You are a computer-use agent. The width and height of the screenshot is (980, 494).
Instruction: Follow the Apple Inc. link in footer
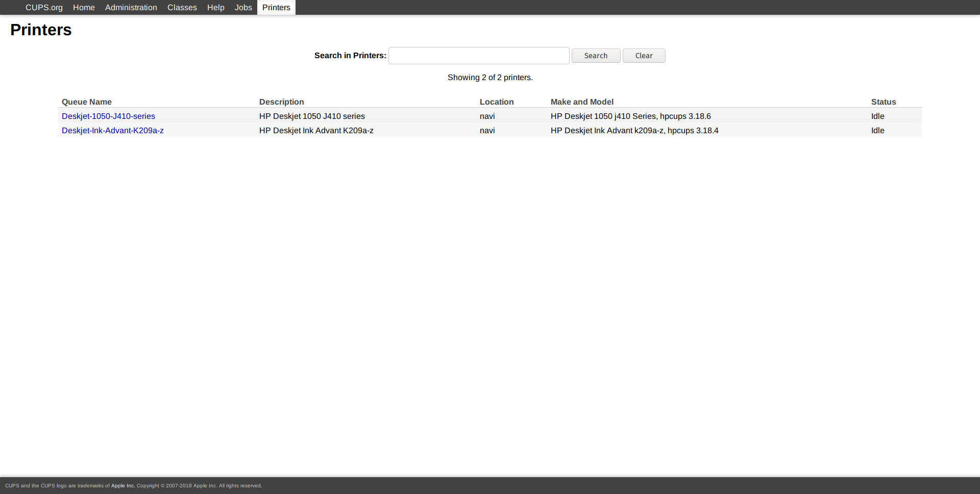click(x=122, y=486)
